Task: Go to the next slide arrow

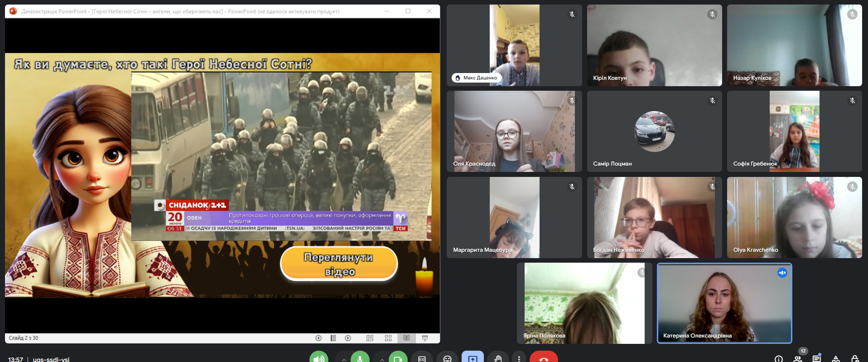Action: coord(348,338)
